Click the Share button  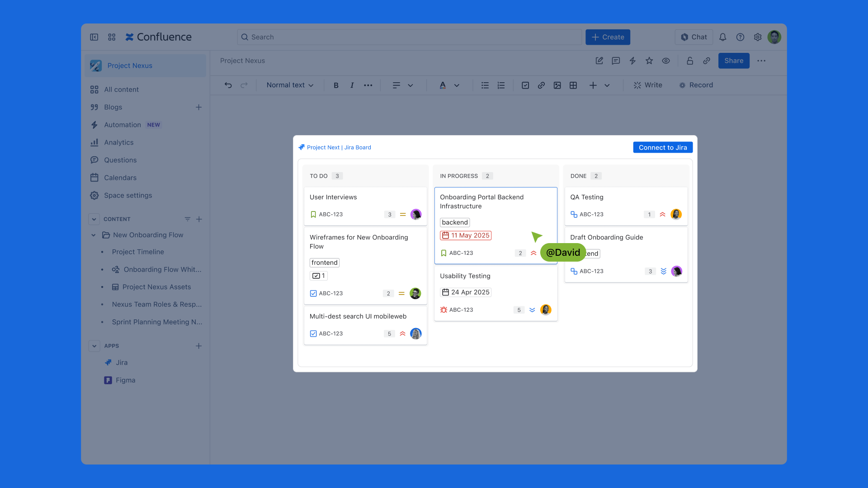734,61
